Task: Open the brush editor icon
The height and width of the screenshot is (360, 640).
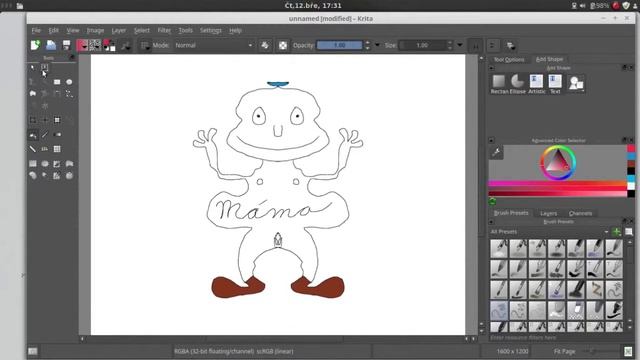Action: [x=126, y=45]
